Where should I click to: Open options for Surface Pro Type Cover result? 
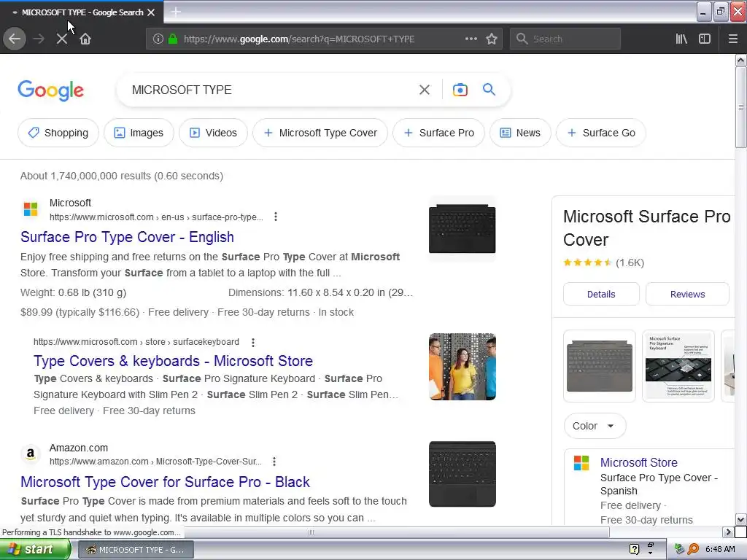(x=275, y=217)
